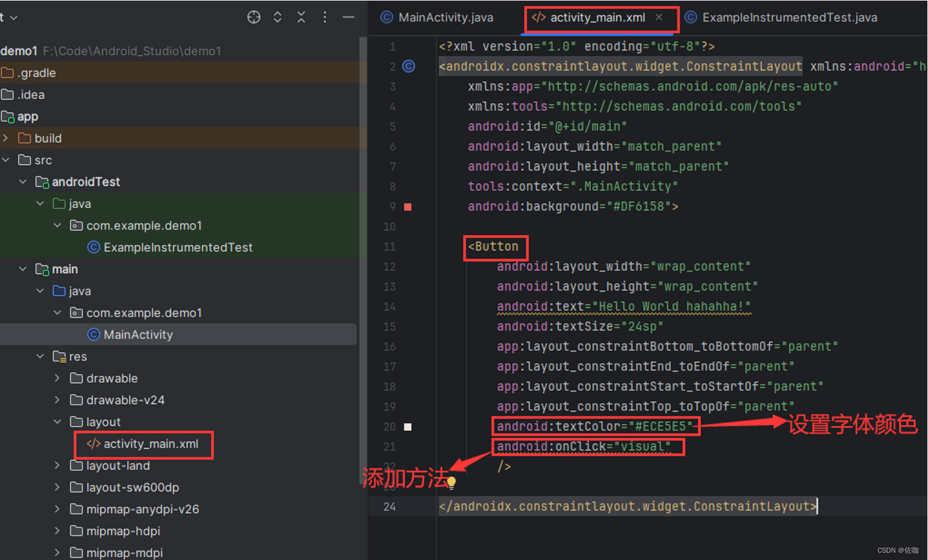Click the androidTest folder icon
Image resolution: width=928 pixels, height=560 pixels.
click(42, 182)
